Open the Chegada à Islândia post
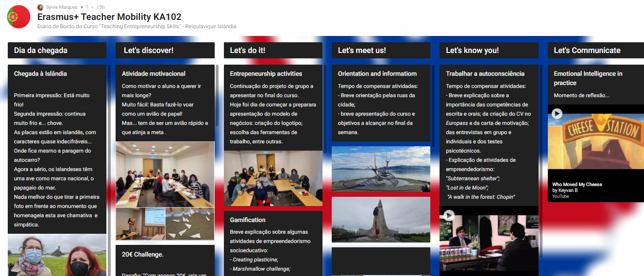 (40, 74)
